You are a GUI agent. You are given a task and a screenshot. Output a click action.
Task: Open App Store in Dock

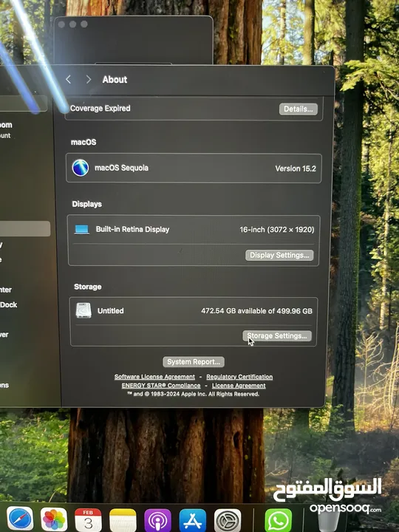tap(193, 520)
